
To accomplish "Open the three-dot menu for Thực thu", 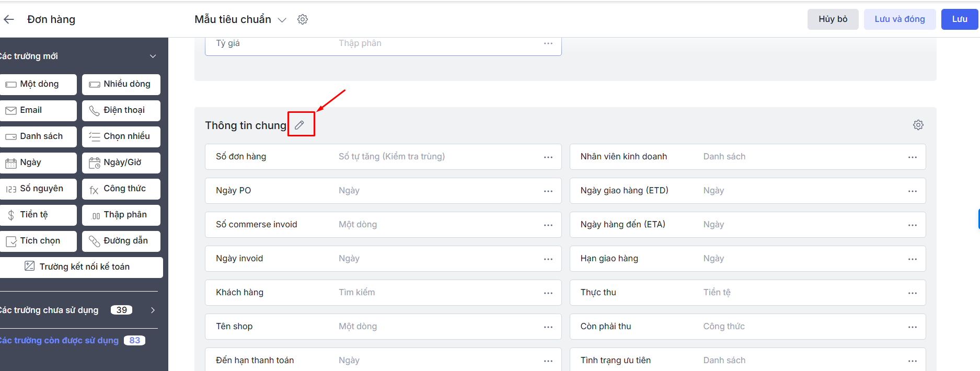I will 912,293.
